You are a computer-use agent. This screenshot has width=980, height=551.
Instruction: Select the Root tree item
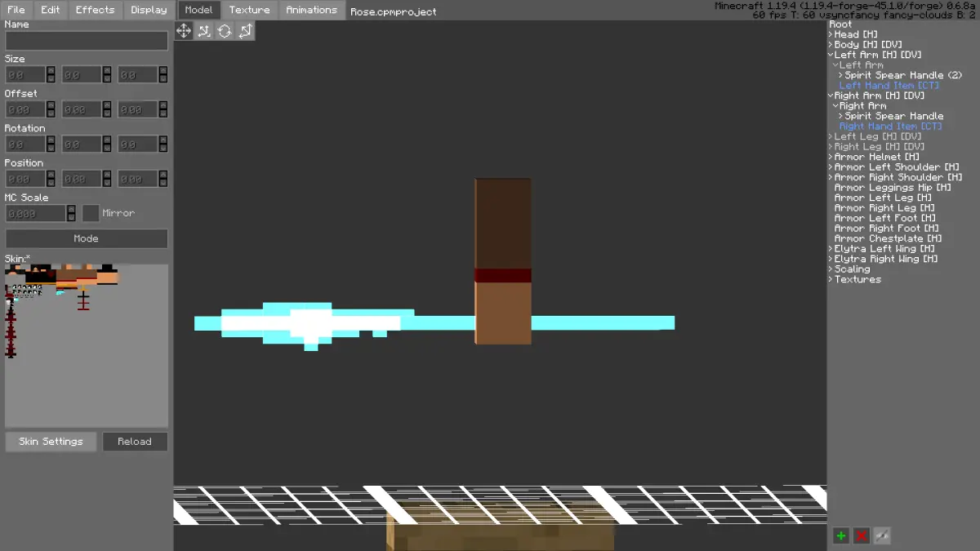coord(840,24)
